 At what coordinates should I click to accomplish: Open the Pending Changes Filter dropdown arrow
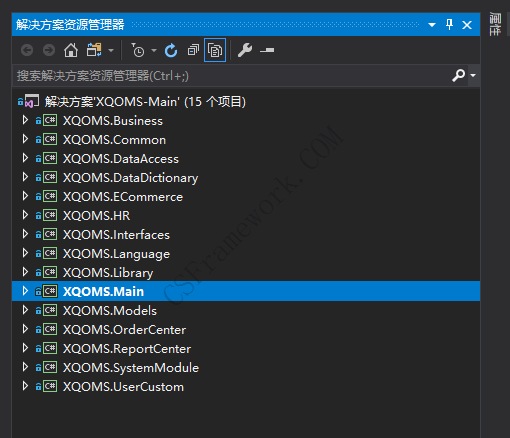[x=154, y=51]
